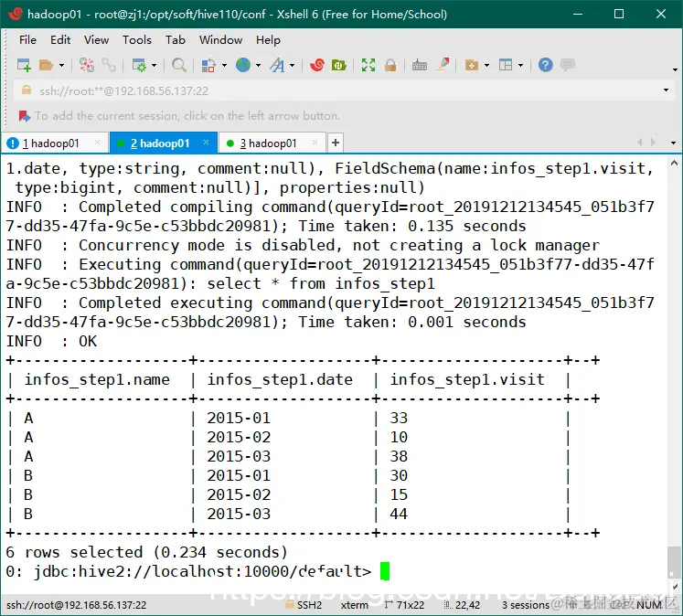Viewport: 683px width, 616px height.
Task: Close the '3 hadoop01' tab
Action: [315, 143]
